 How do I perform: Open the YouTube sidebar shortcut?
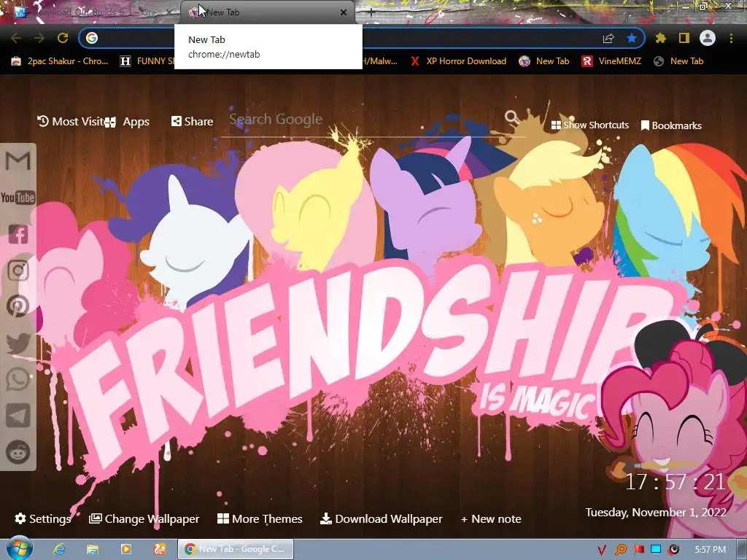point(18,197)
